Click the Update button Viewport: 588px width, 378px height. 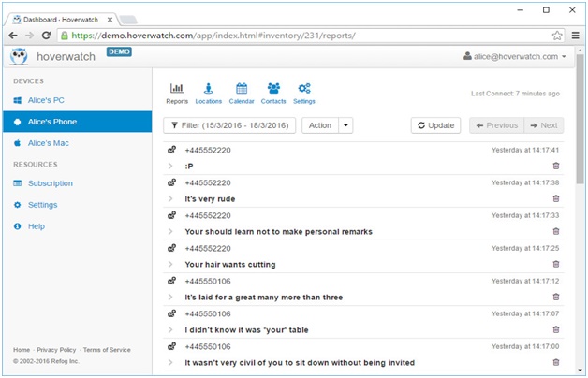(x=435, y=125)
